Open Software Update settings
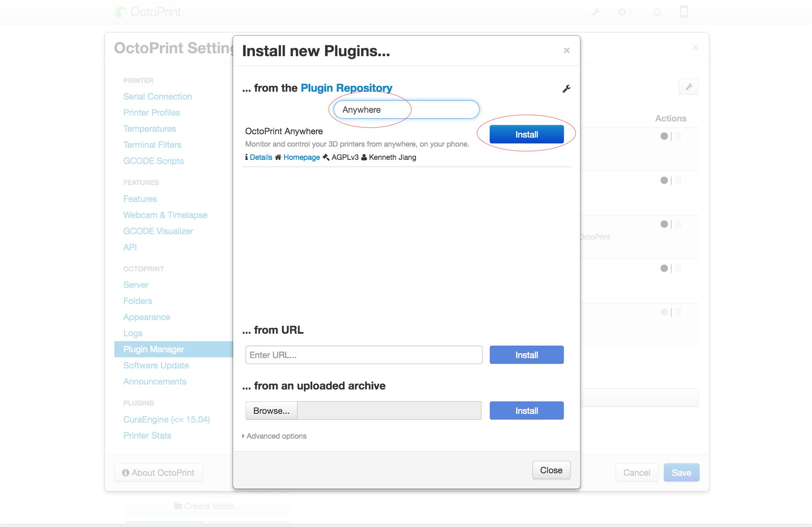 coord(156,365)
